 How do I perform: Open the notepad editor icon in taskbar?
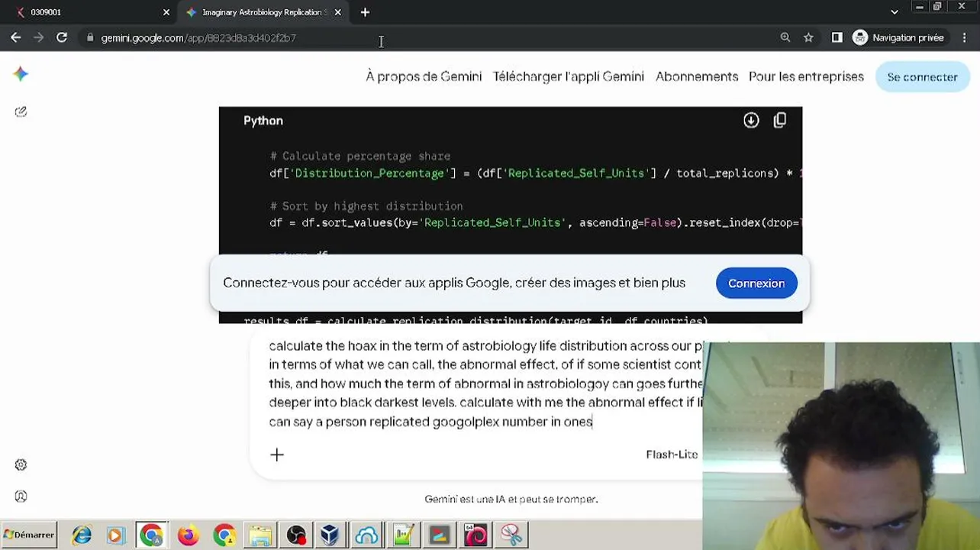point(403,535)
